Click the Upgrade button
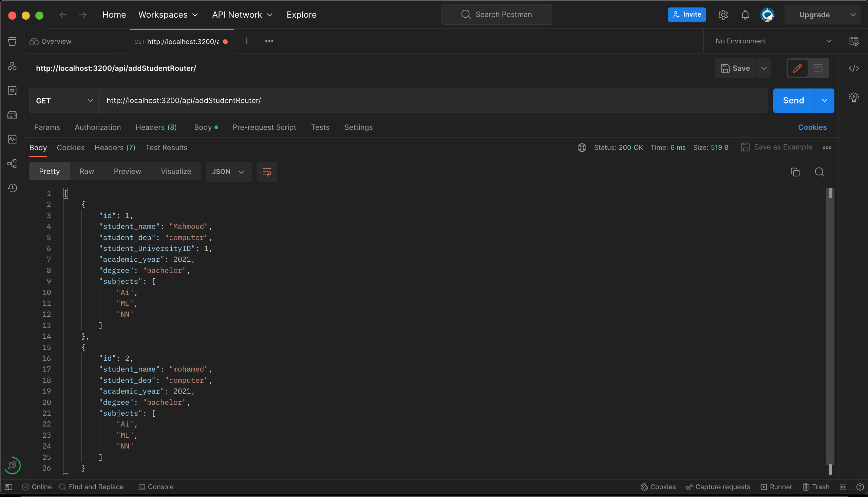Viewport: 868px width, 497px height. (814, 15)
